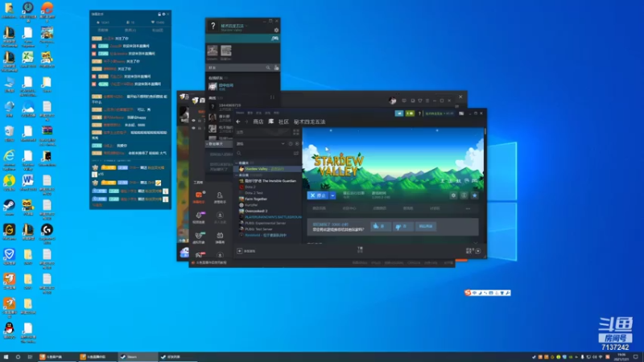Image resolution: width=644 pixels, height=362 pixels.
Task: Select Dota 2 in the library list
Action: [267, 187]
